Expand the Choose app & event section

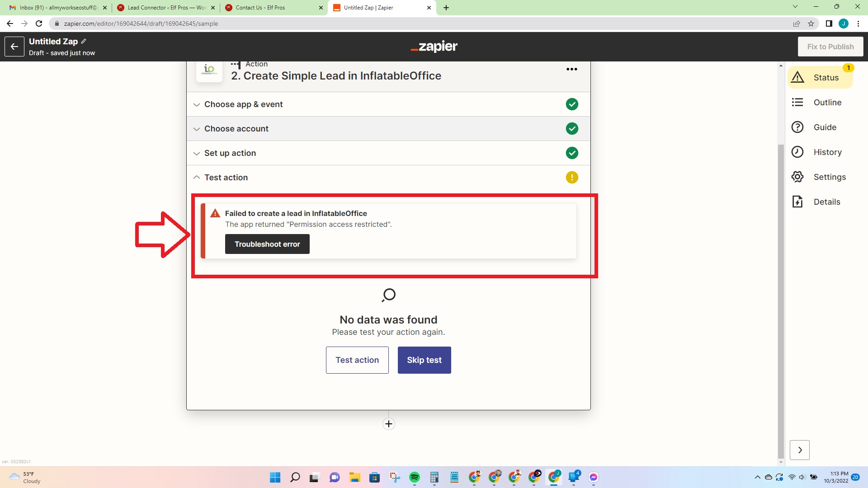pos(243,104)
